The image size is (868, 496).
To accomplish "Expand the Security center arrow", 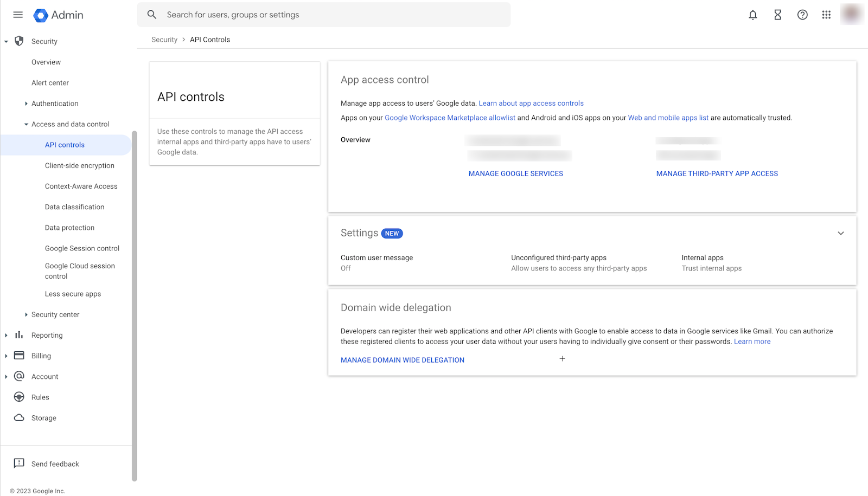I will [26, 314].
